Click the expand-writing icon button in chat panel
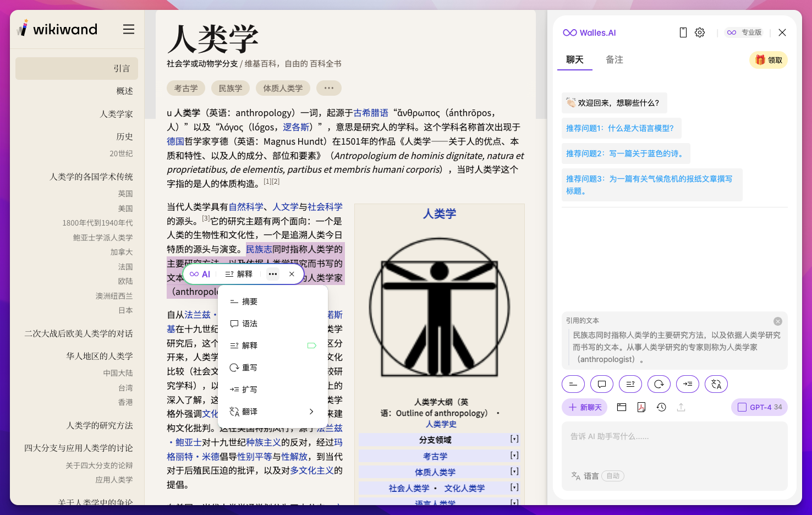Image resolution: width=812 pixels, height=515 pixels. point(688,384)
